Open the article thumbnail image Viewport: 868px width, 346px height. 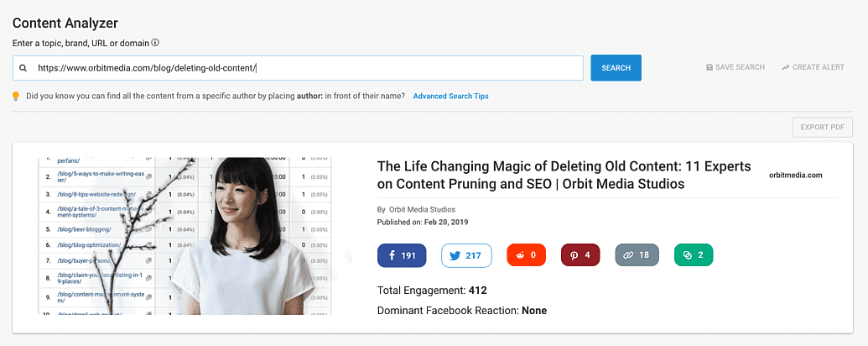click(x=185, y=236)
